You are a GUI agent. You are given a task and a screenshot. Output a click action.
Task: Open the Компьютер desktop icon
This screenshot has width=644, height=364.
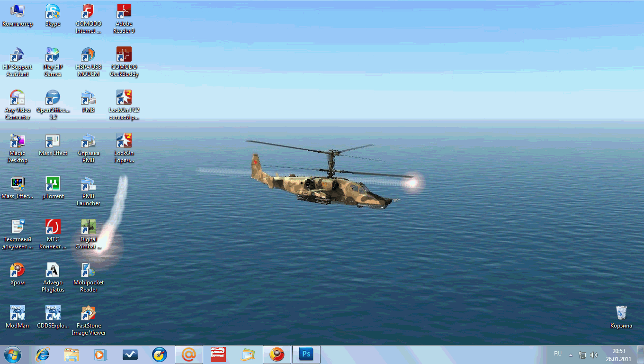tap(18, 16)
